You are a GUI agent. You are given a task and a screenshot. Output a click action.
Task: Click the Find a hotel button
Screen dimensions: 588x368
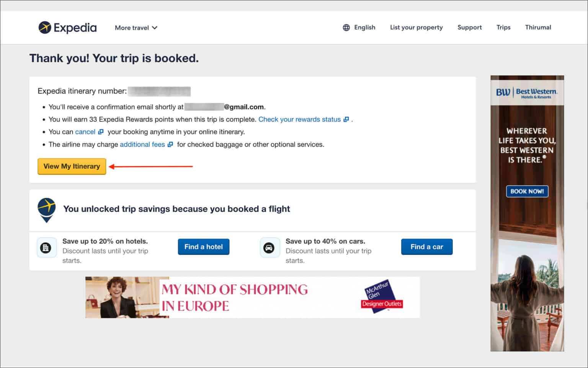coord(203,246)
